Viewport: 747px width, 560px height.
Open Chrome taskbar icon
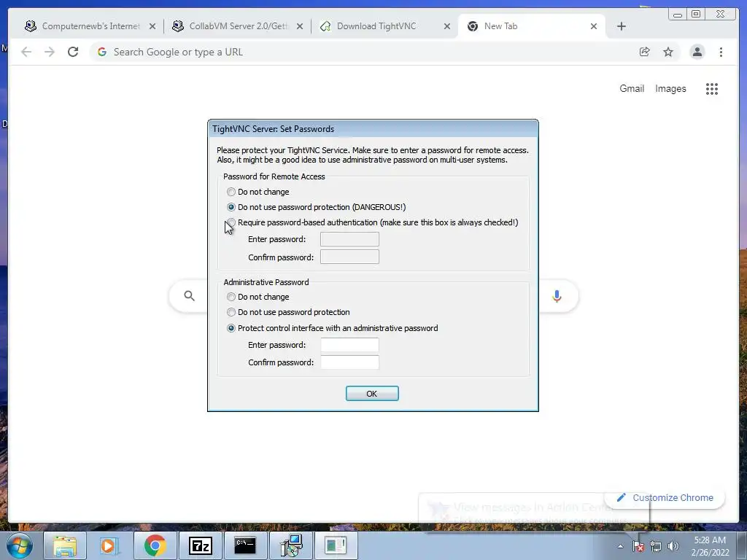pyautogui.click(x=155, y=545)
